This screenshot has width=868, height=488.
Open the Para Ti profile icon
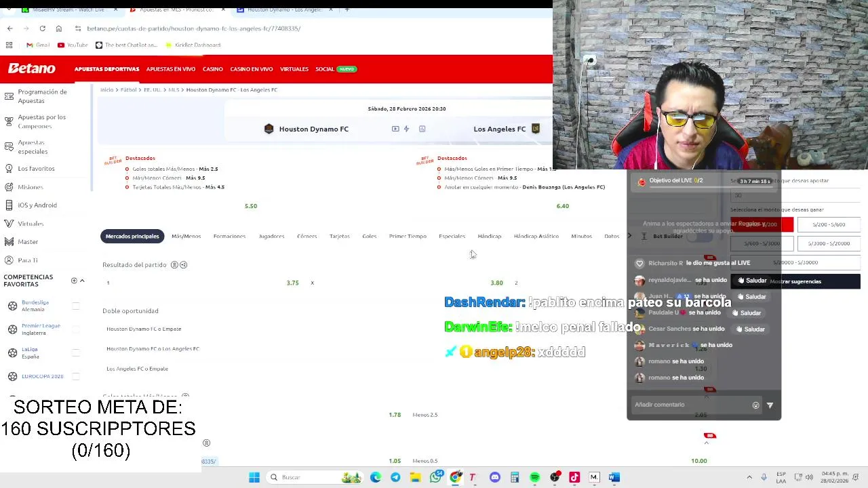pyautogui.click(x=9, y=260)
